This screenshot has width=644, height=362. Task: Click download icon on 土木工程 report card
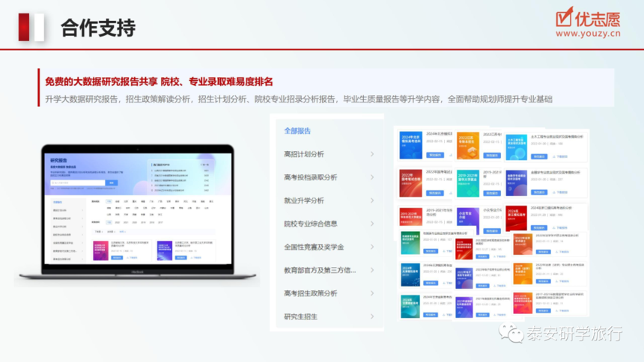pos(554,156)
